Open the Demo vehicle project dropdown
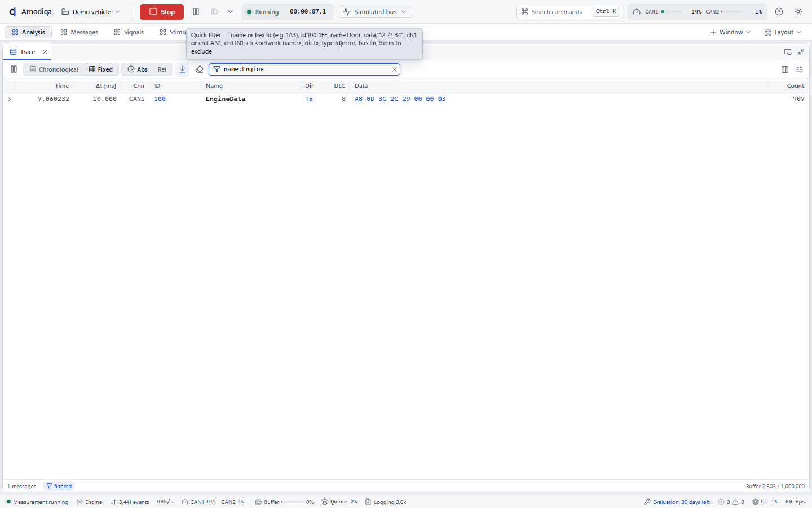 [x=91, y=12]
